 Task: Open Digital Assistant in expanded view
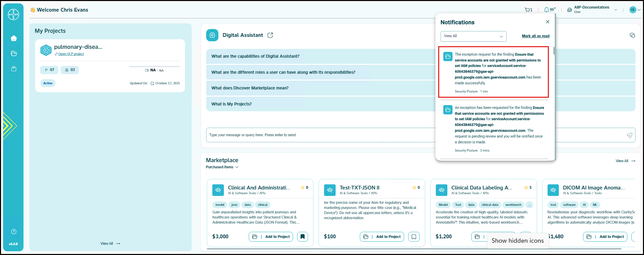[x=270, y=35]
